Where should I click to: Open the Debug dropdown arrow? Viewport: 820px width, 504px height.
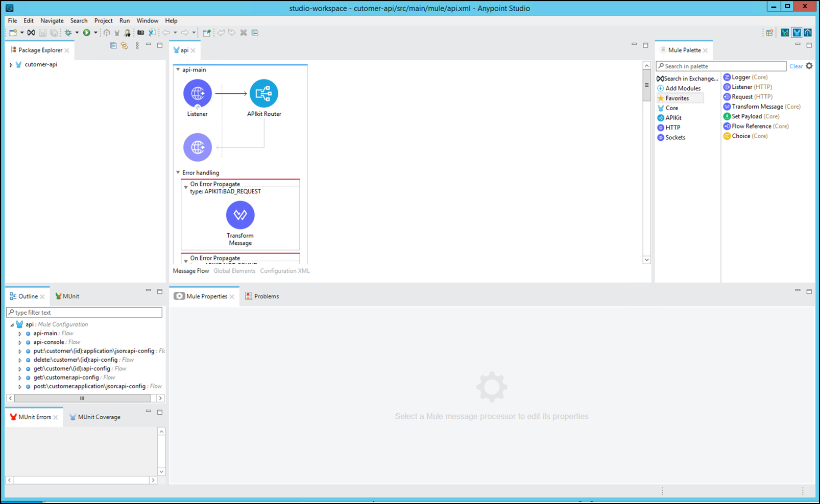pos(77,33)
